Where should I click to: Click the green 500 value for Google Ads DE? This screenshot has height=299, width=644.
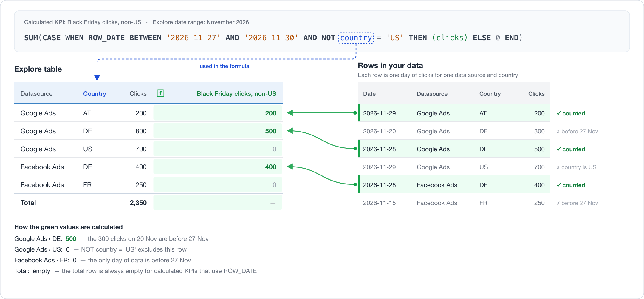coord(271,131)
